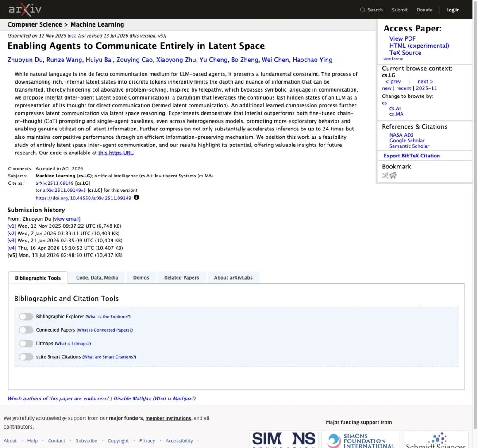Open the Contact footer link

tap(56, 440)
